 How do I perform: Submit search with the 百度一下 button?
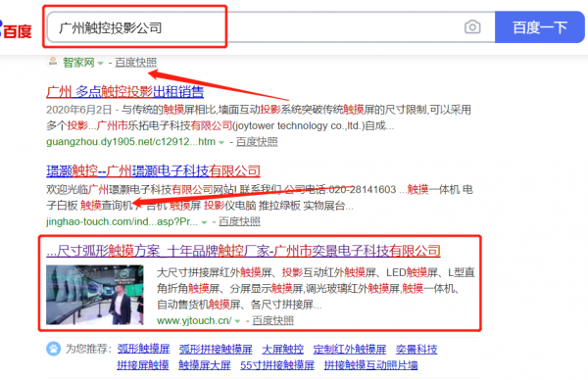pyautogui.click(x=539, y=27)
